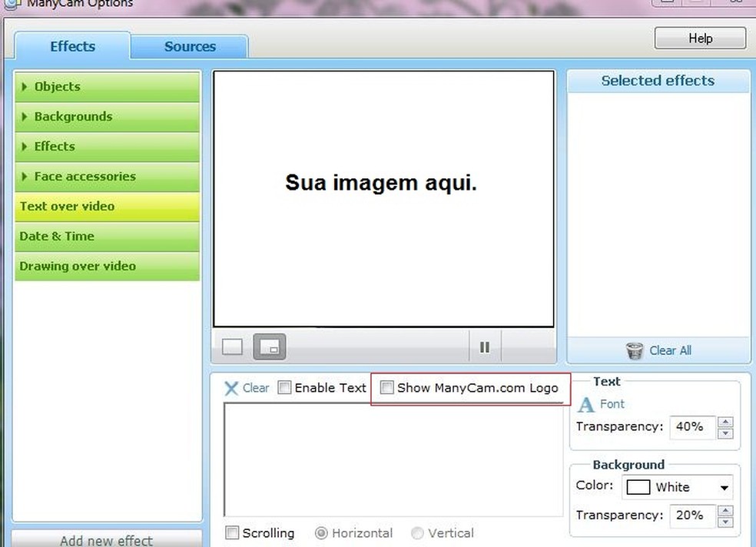Viewport: 756px width, 547px height.
Task: Switch to the Effects tab
Action: [72, 46]
